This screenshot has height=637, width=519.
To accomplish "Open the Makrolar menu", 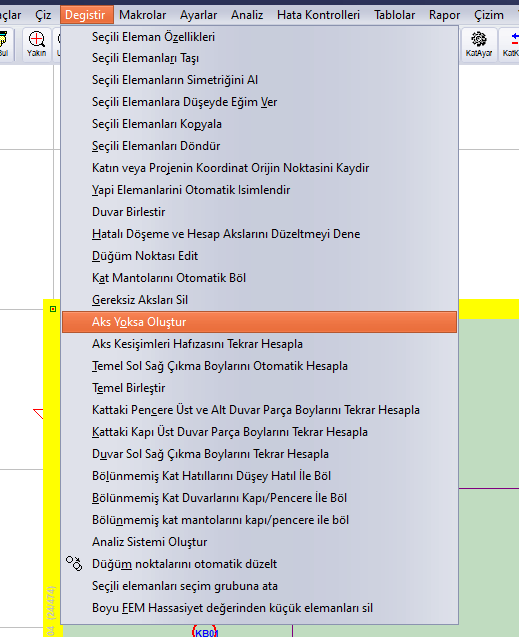I will click(143, 15).
